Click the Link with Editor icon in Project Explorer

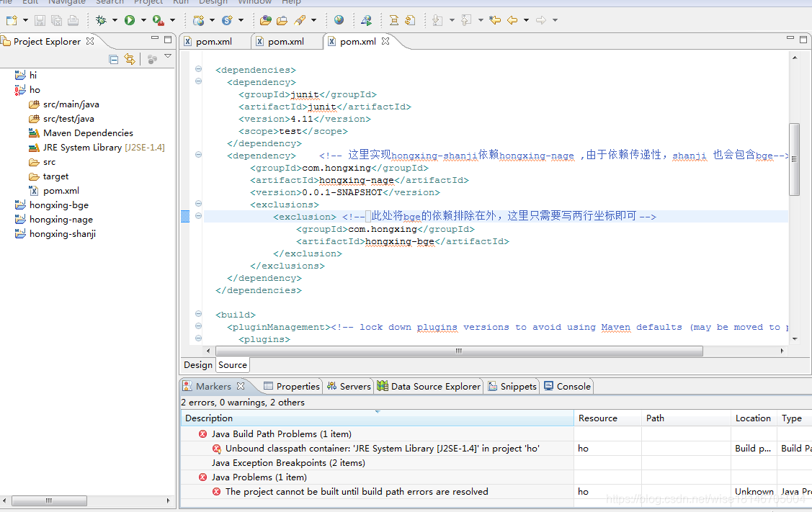(130, 59)
